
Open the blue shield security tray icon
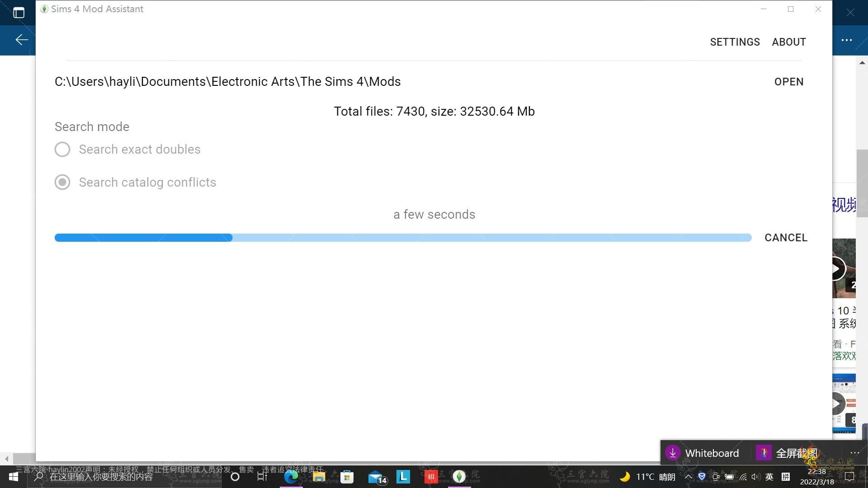pos(702,476)
